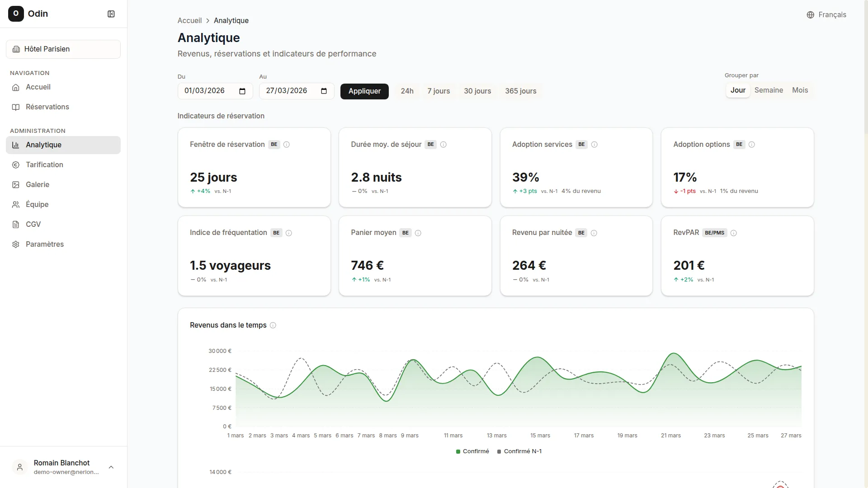Collapse the sidebar panel
This screenshot has height=488, width=868.
coord(111,14)
